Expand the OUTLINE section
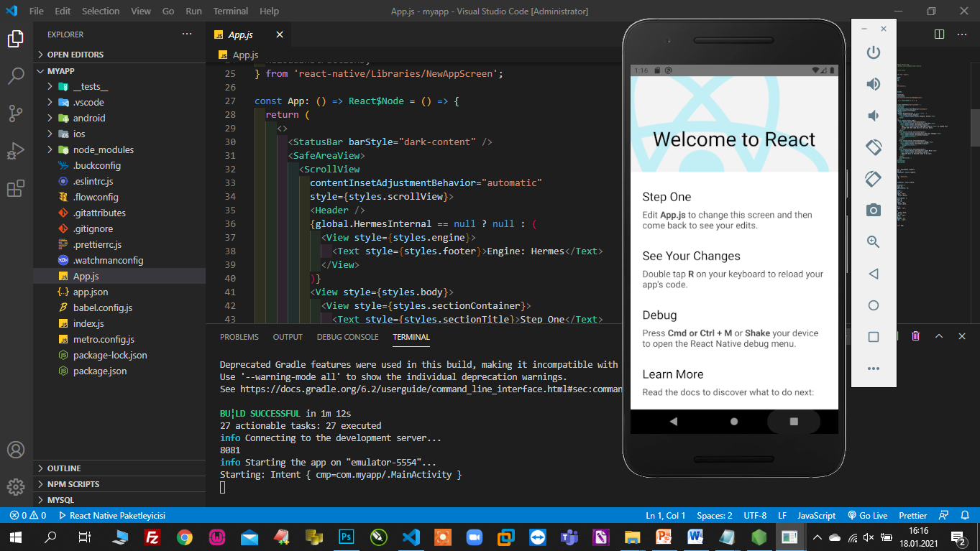Viewport: 980px width, 551px height. (64, 468)
